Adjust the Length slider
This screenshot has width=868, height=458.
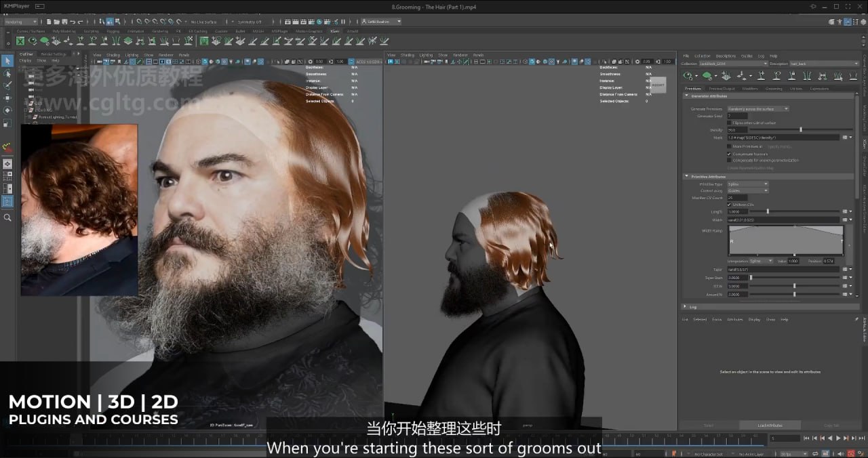(768, 211)
